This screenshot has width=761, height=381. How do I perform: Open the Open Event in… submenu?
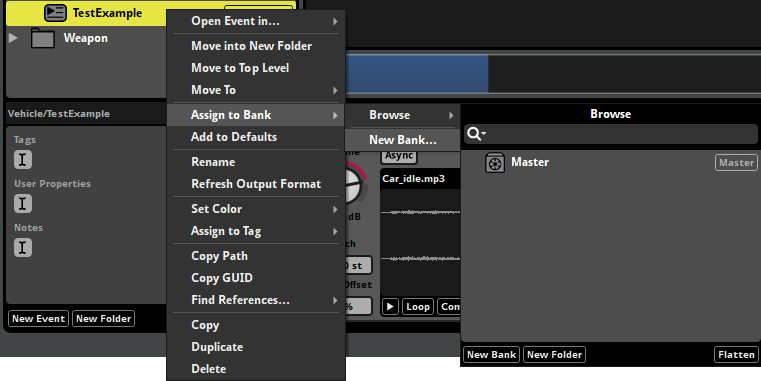[x=256, y=21]
